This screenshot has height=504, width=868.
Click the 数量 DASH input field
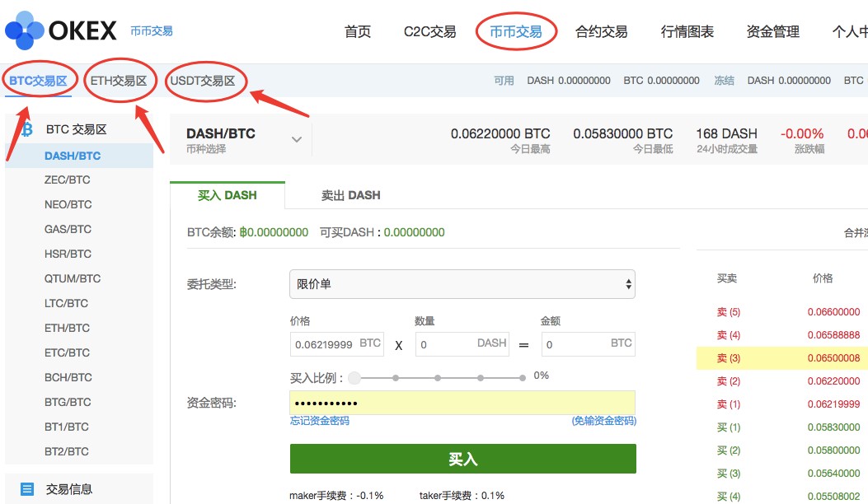pos(462,344)
